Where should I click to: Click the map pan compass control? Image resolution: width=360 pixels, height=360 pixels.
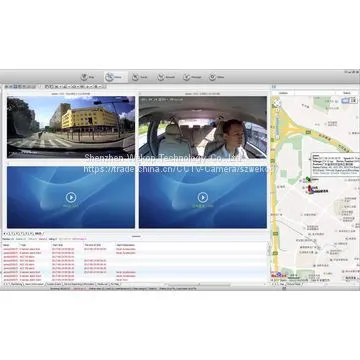tap(277, 103)
